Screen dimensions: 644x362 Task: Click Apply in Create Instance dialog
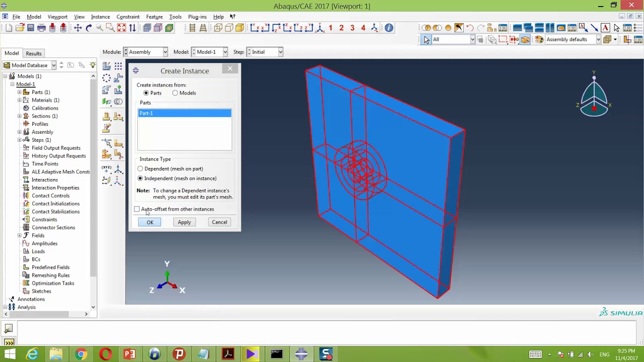184,222
